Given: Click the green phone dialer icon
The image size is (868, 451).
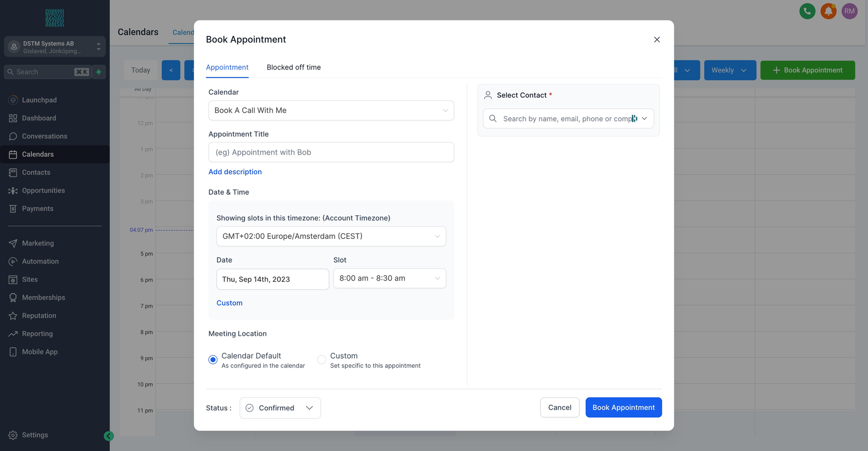Looking at the screenshot, I should click(x=807, y=11).
